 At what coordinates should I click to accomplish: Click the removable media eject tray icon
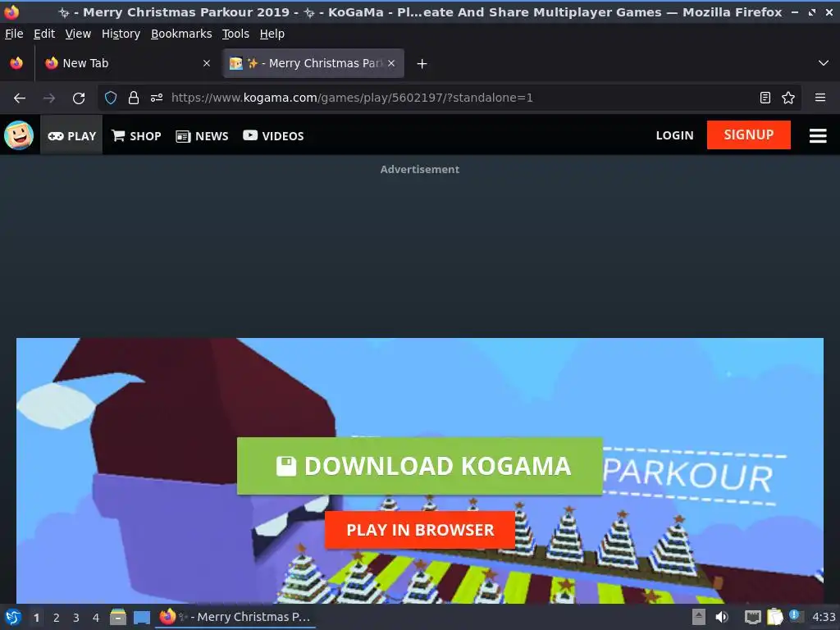[699, 617]
